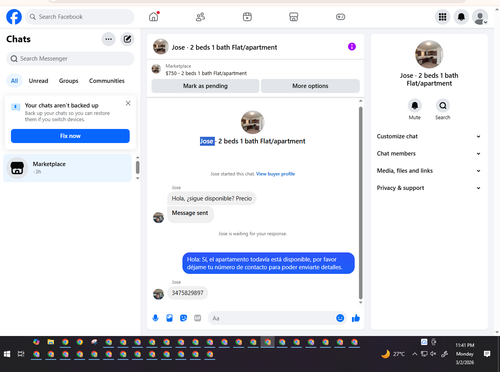The height and width of the screenshot is (372, 500).
Task: Dismiss the chats backup notice
Action: tap(128, 103)
